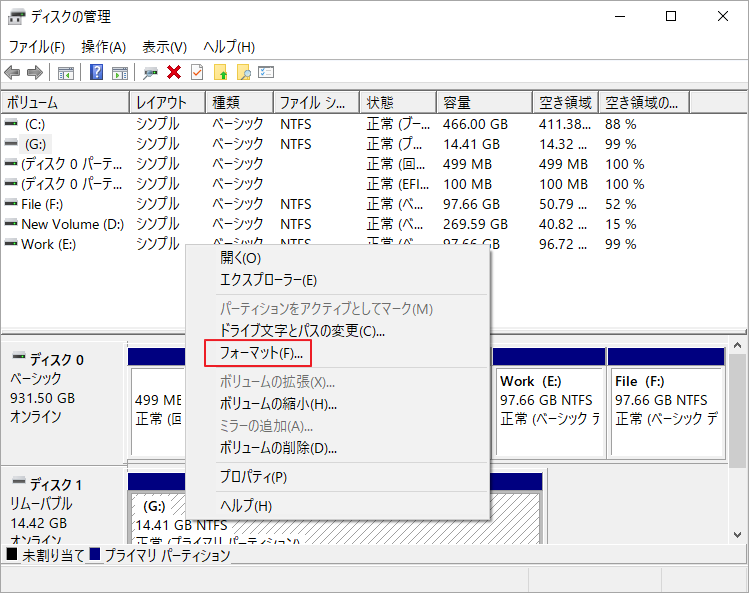The height and width of the screenshot is (593, 749).
Task: Choose ヘルプ(H) in the context menu
Action: (x=337, y=506)
